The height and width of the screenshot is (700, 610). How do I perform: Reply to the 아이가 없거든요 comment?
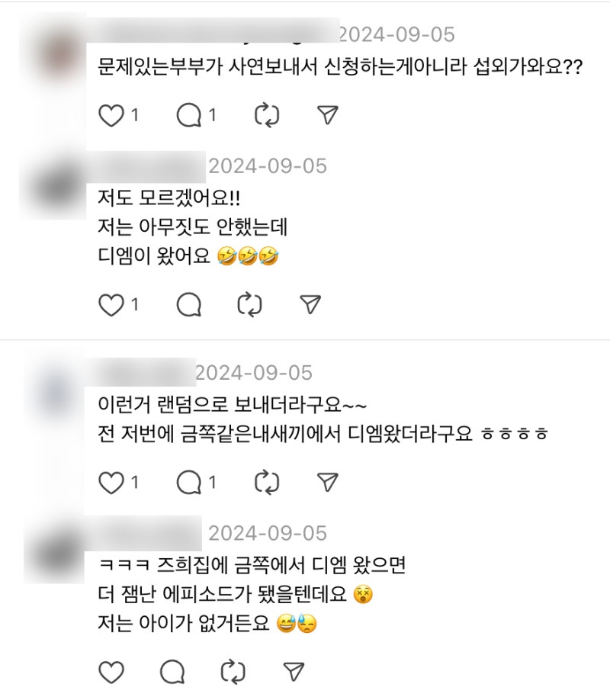[x=173, y=671]
